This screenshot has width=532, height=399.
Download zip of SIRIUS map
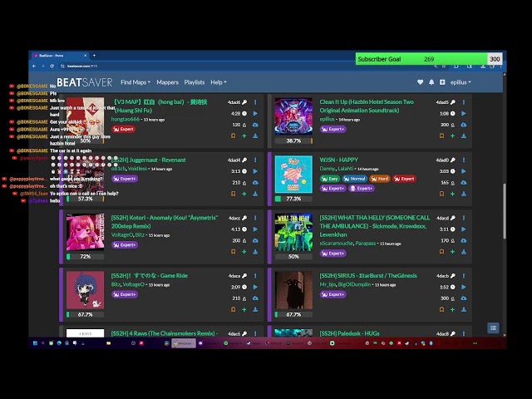[x=464, y=309]
